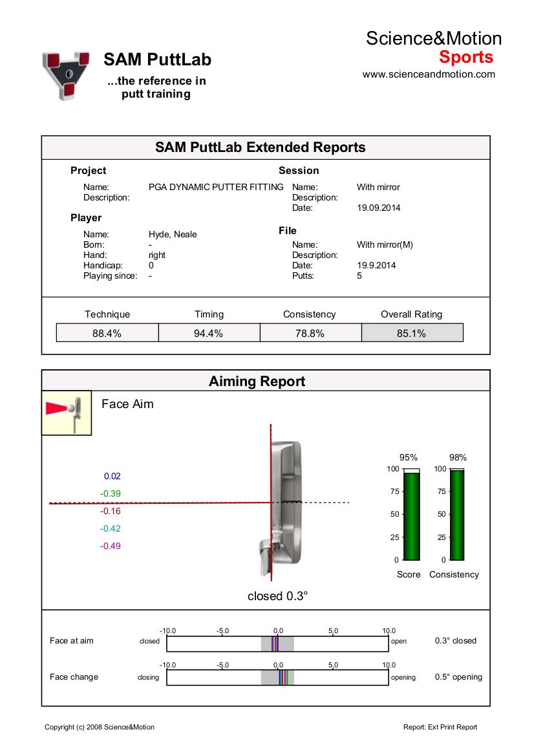
Task: Click the red -0.16 putt value
Action: (x=111, y=511)
